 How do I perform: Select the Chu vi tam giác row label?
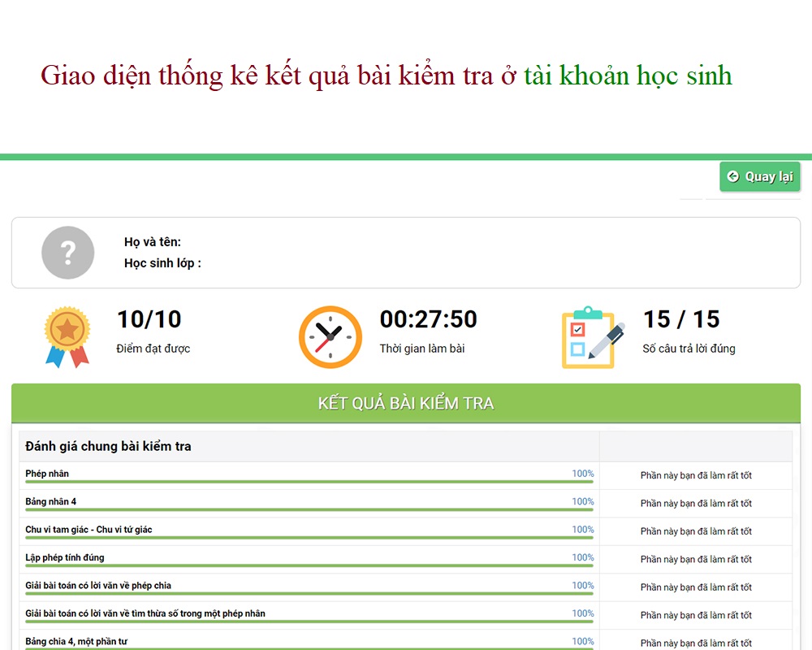89,530
